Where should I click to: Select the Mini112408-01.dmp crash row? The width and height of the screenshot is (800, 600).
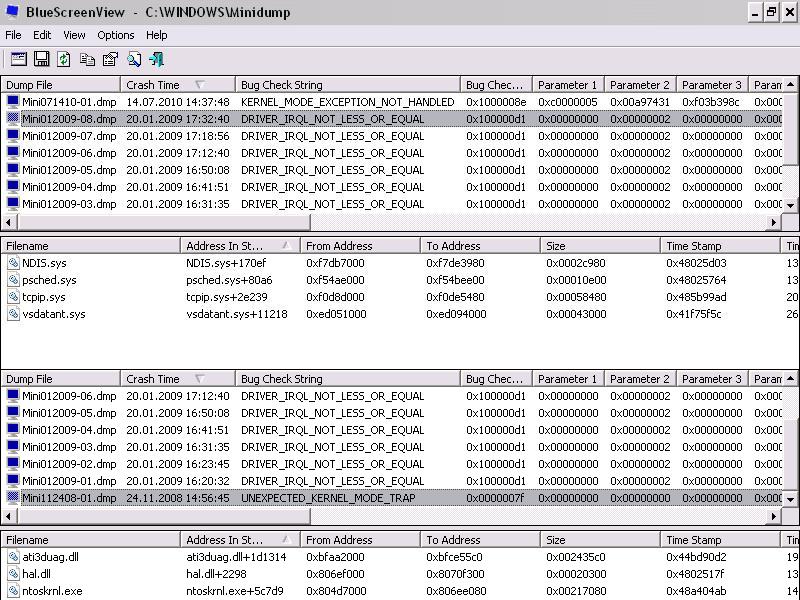pos(392,497)
